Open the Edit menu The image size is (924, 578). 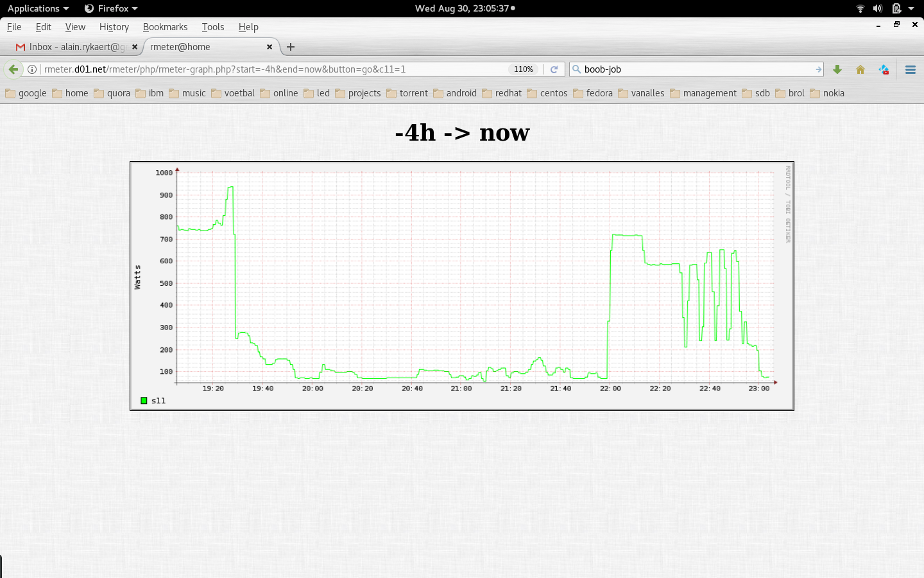coord(44,27)
